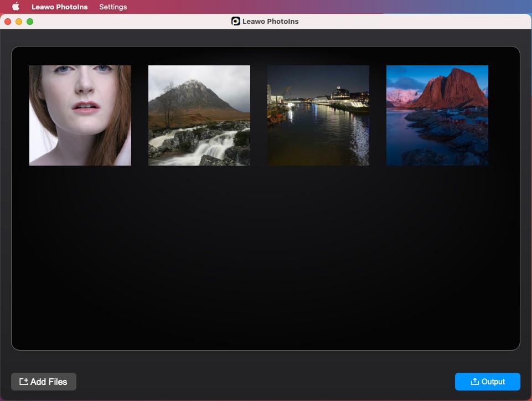Click the plus-folder icon on Add Files
Viewport: 532px width, 401px height.
pos(24,382)
